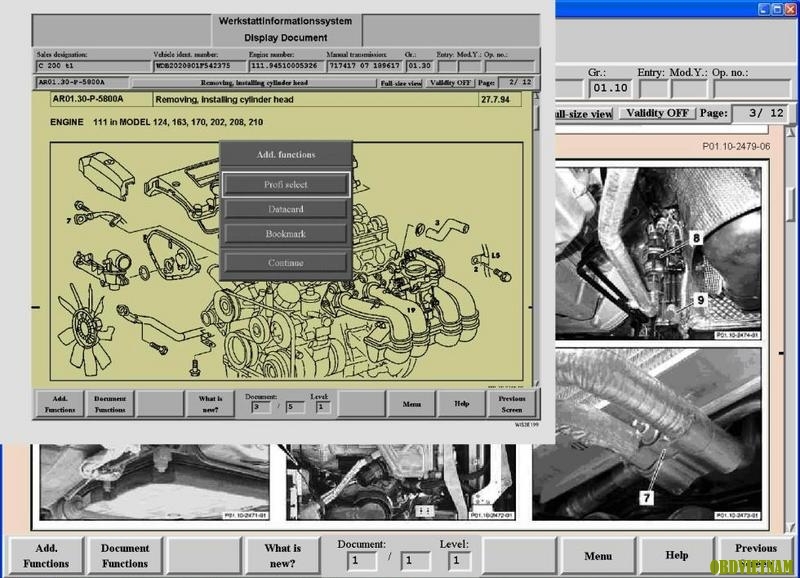Click What is new? in background window

coord(283,556)
